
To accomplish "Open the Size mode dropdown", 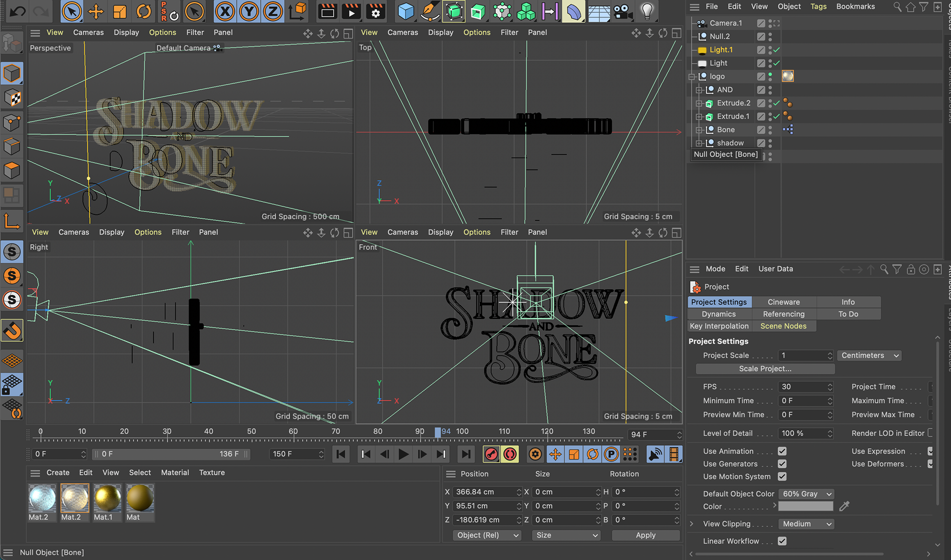I will pos(566,535).
